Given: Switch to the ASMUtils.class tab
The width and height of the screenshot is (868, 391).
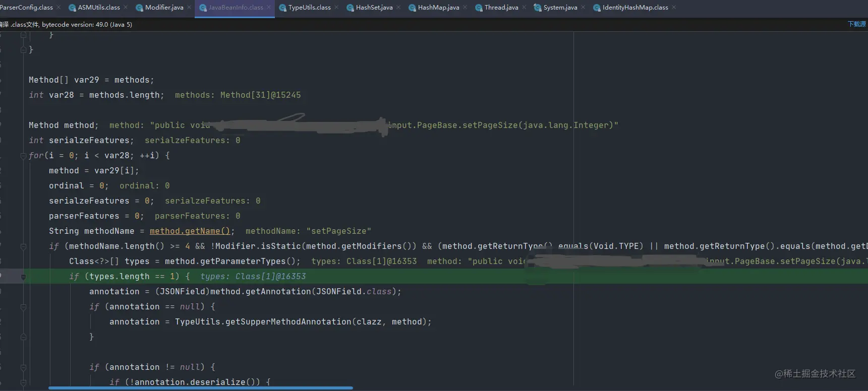Looking at the screenshot, I should pyautogui.click(x=99, y=8).
